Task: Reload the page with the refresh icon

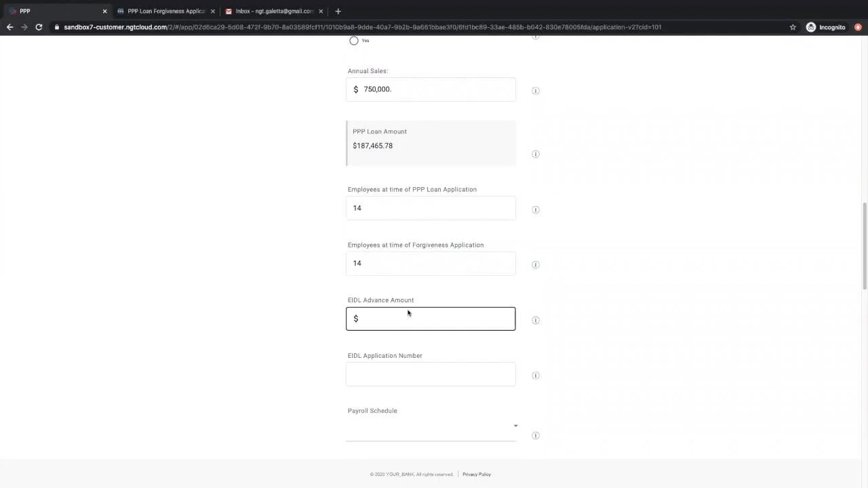Action: tap(39, 27)
